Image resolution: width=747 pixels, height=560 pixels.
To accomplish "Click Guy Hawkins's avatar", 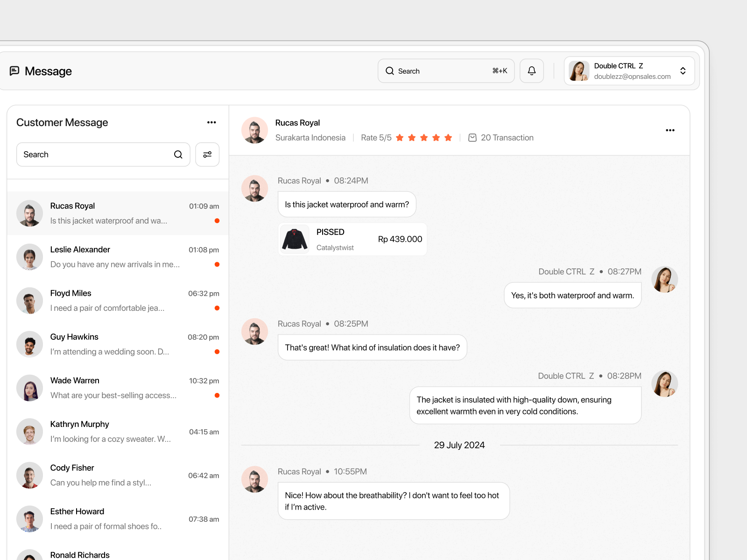I will click(30, 344).
